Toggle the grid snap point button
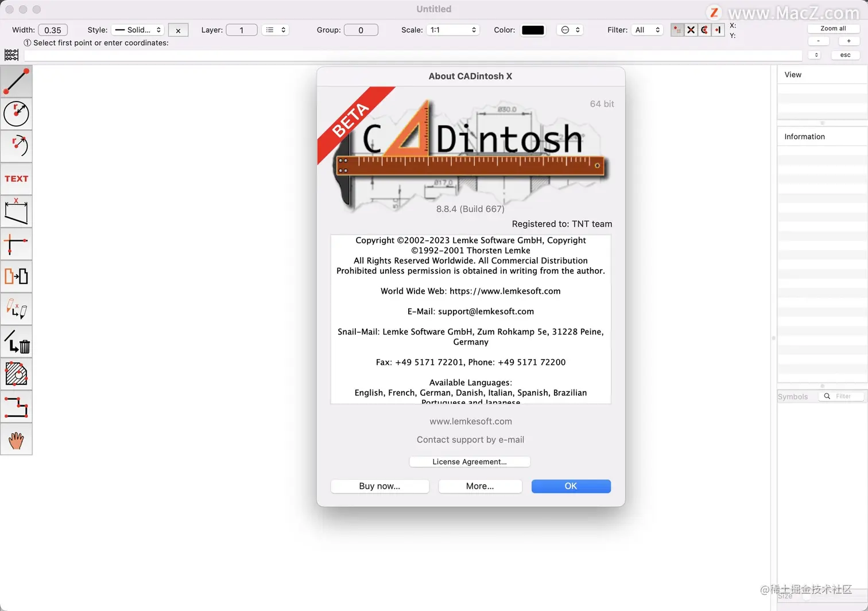This screenshot has height=611, width=868. (x=677, y=30)
